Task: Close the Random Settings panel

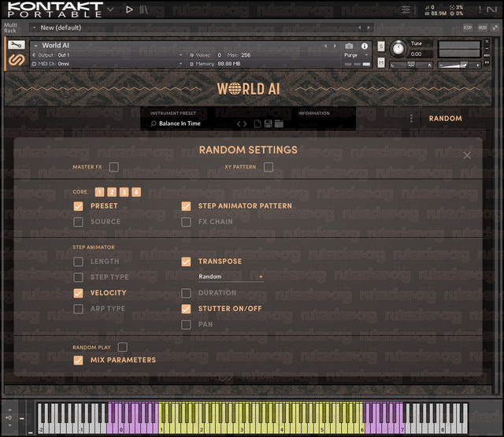Action: [467, 156]
